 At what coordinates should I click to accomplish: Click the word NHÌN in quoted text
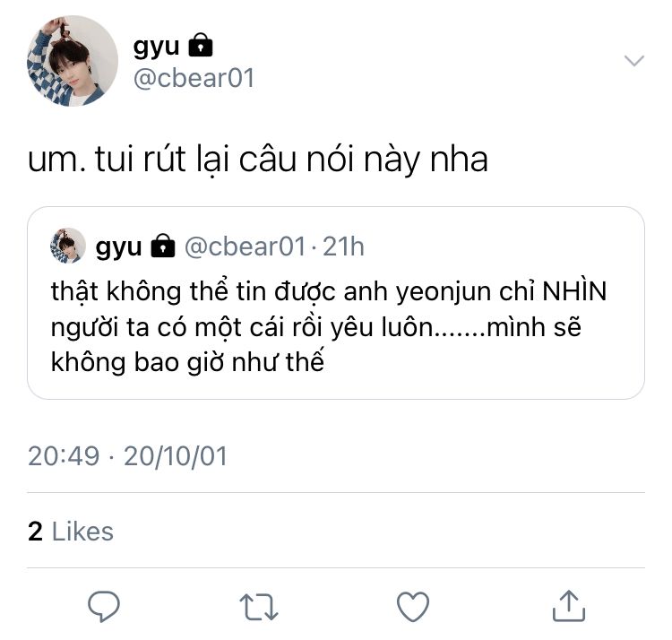click(x=574, y=290)
